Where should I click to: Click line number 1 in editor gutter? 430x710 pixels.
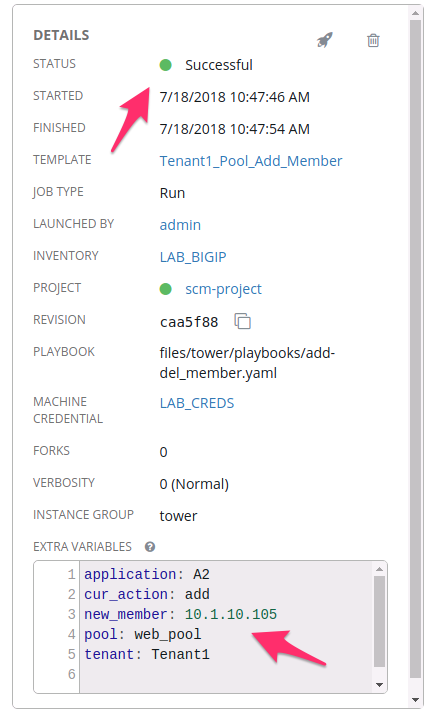[x=71, y=575]
